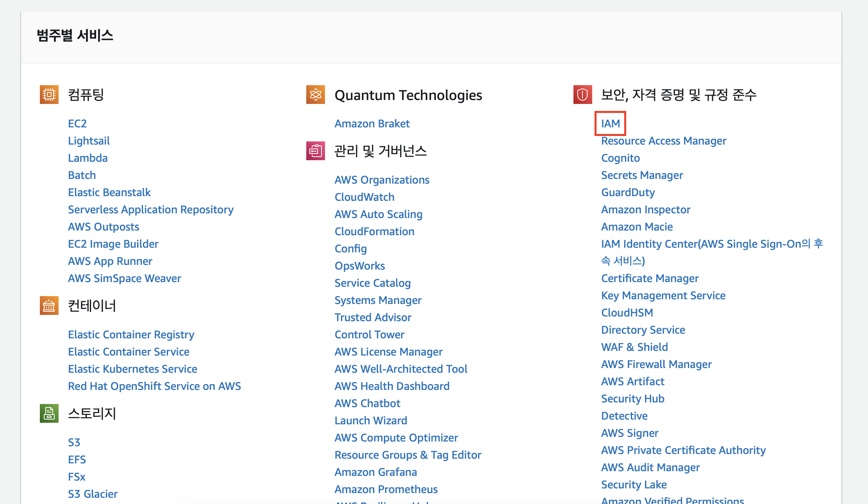Open Resource Groups & Tag Editor
The height and width of the screenshot is (504, 868).
coord(408,455)
